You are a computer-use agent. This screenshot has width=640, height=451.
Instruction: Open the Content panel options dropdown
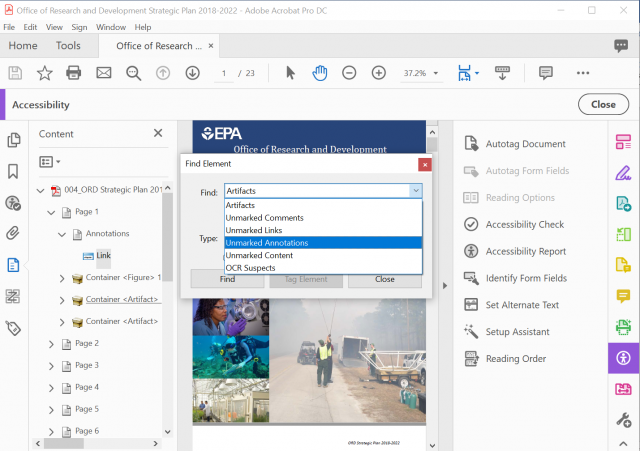tap(50, 161)
